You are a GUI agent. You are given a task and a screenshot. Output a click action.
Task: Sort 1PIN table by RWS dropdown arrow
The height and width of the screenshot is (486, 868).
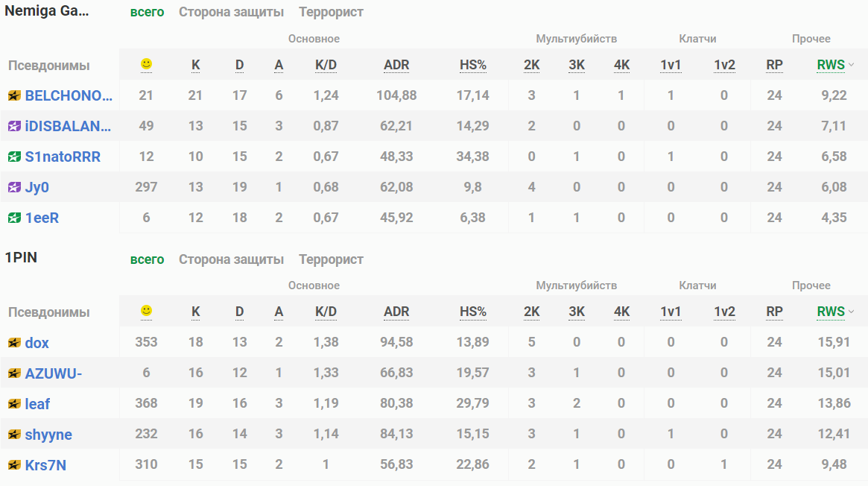(x=851, y=312)
